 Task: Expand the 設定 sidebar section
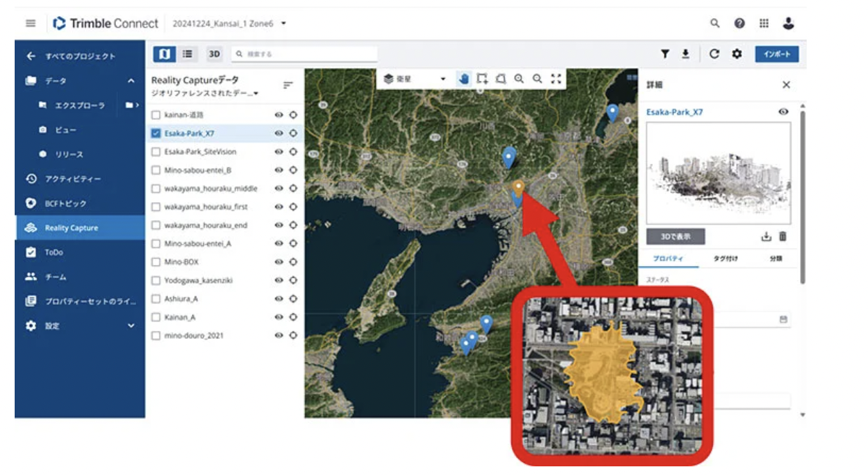[x=131, y=326]
